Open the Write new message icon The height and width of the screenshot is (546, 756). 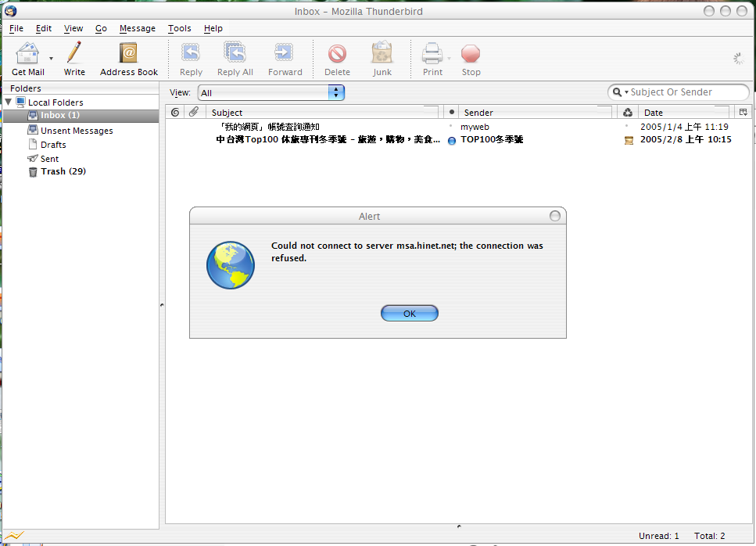tap(74, 54)
